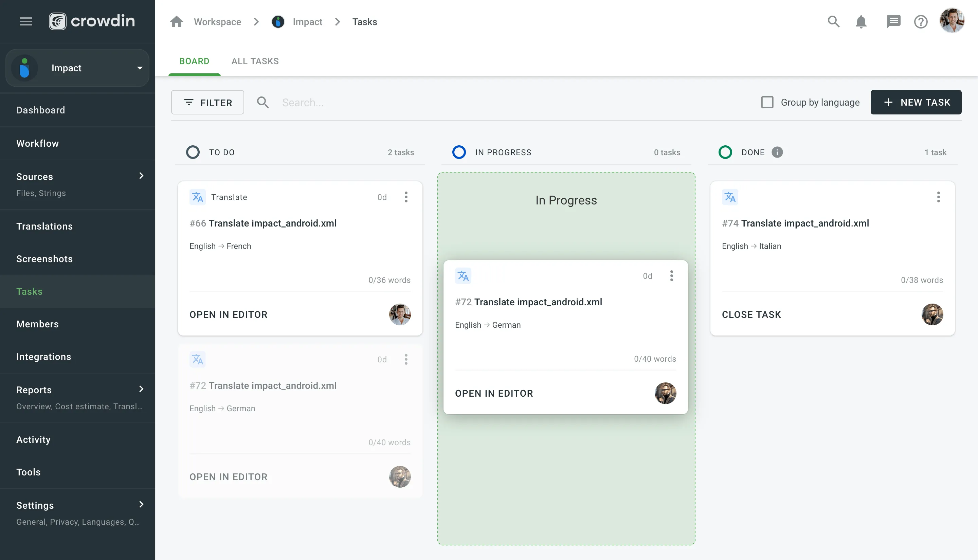Click the three-dot menu on task #72 in progress
The image size is (978, 560).
tap(671, 275)
